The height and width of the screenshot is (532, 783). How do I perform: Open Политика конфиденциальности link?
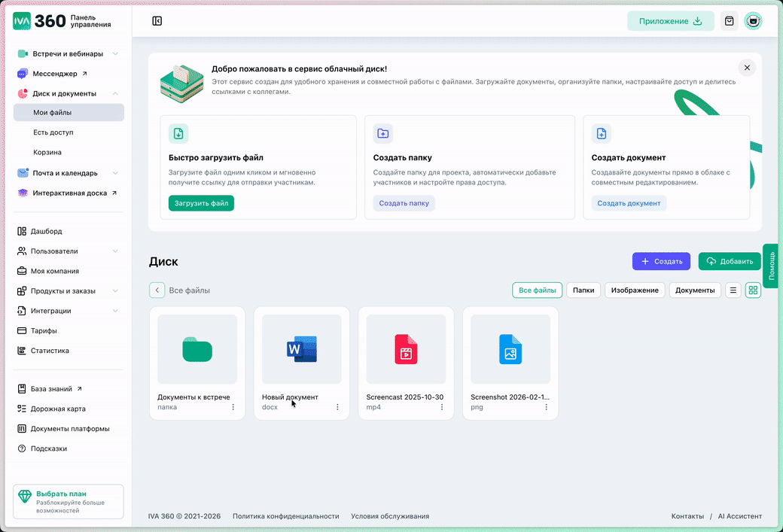[285, 516]
